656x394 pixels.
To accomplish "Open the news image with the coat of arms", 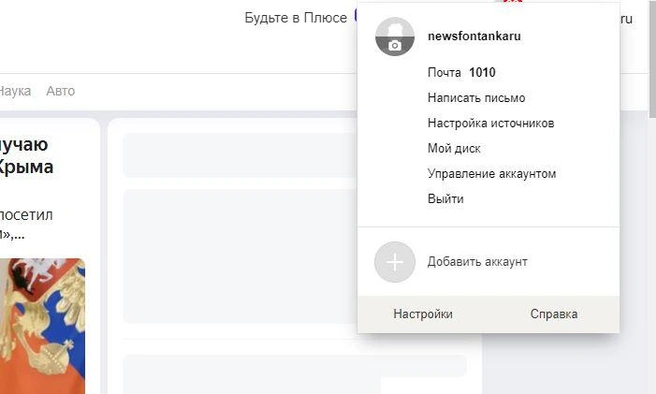I will coord(42,326).
